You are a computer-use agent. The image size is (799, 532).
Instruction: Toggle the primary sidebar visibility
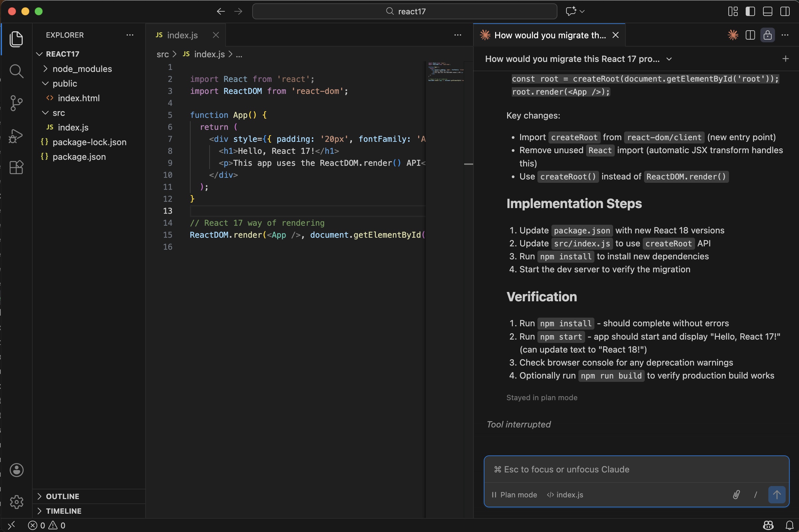[x=750, y=11]
